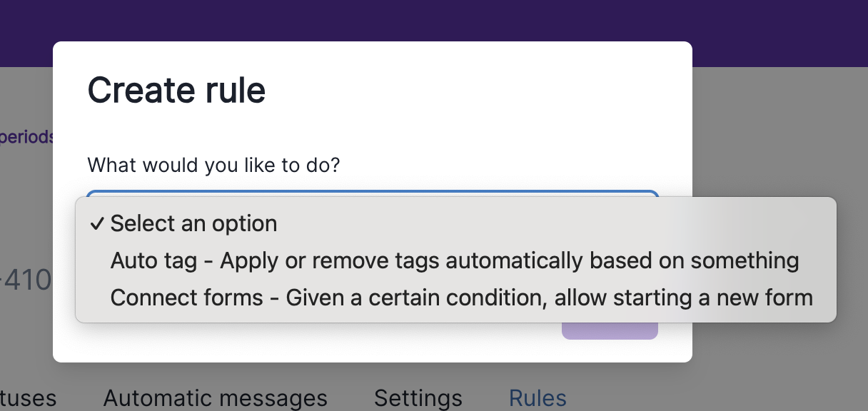Pick the Connect forms rule option
868x411 pixels.
[461, 297]
